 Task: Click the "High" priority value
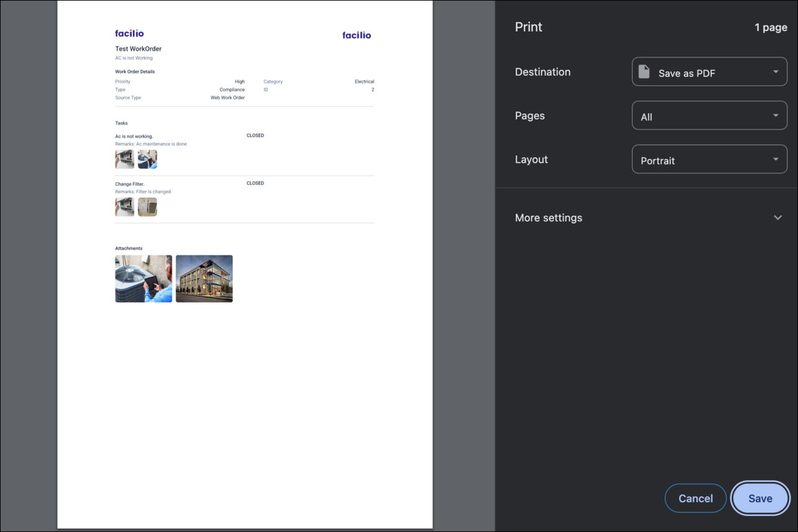point(240,82)
